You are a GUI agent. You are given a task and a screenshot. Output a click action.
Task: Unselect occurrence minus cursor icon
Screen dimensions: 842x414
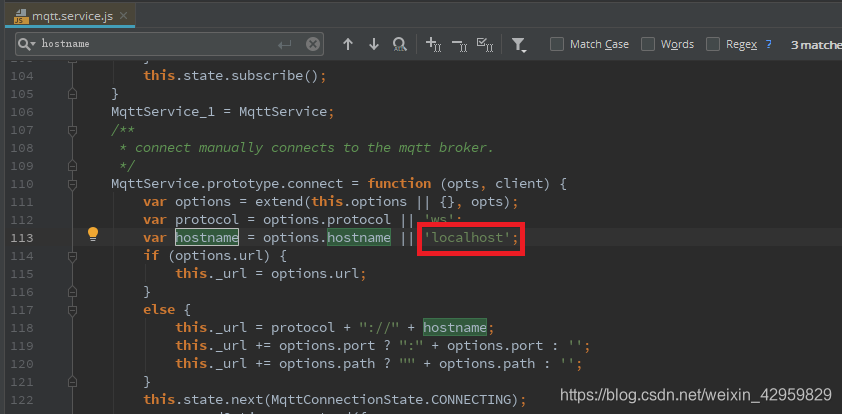click(459, 44)
